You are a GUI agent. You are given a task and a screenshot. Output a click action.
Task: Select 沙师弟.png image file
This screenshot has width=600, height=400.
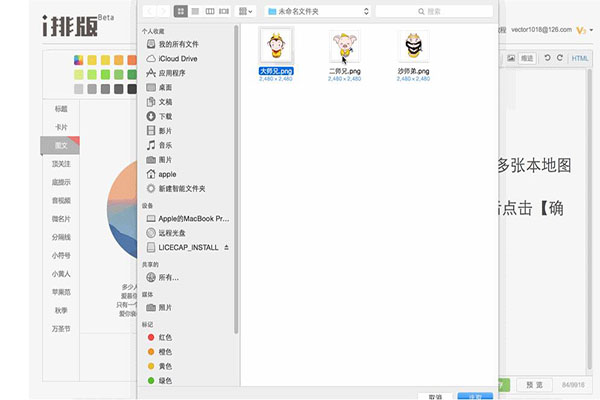coord(413,48)
